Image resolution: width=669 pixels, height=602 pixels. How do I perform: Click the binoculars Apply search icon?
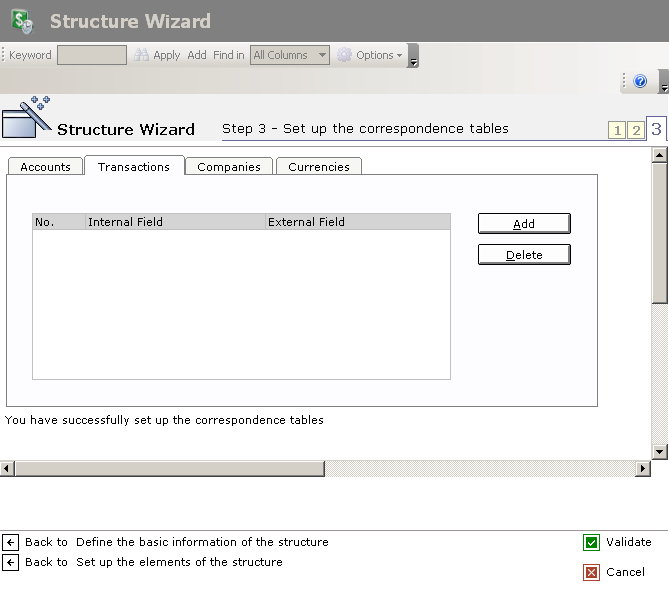tap(142, 55)
